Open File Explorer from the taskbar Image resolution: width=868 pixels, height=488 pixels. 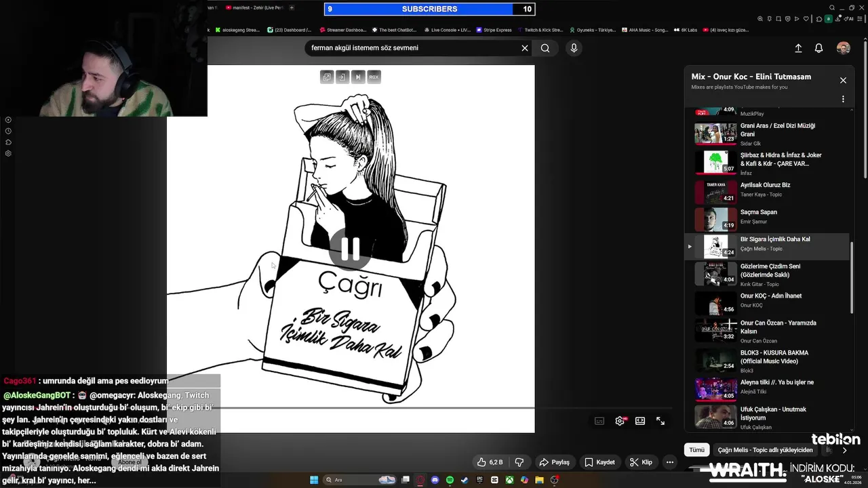pos(539,480)
